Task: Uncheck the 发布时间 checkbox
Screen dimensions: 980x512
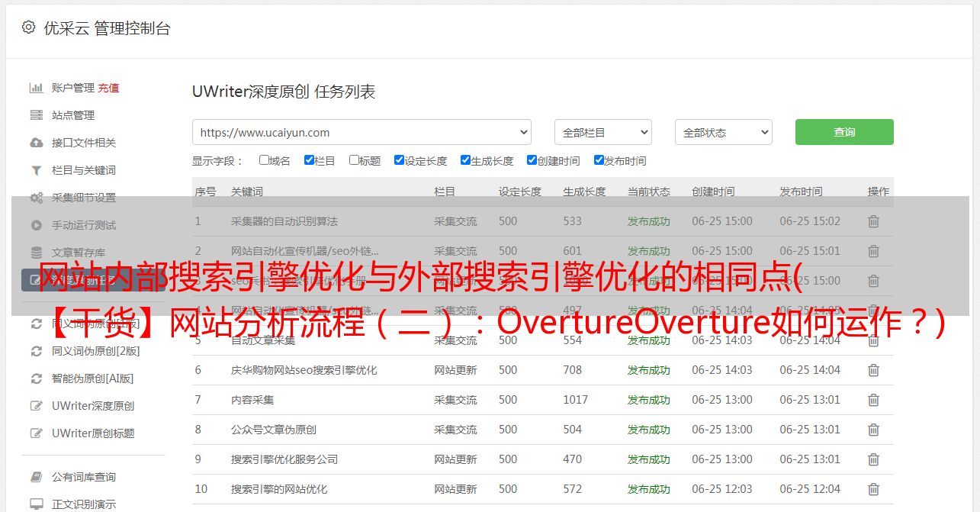Action: click(598, 160)
